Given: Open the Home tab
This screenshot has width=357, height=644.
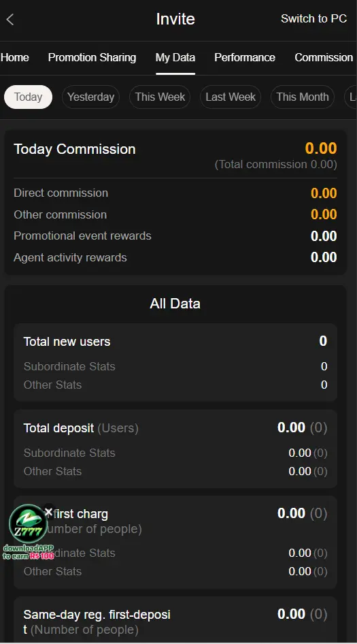Looking at the screenshot, I should click(15, 57).
